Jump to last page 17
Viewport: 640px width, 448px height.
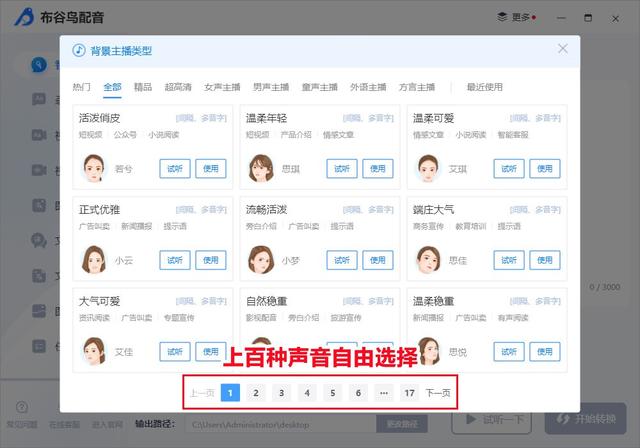pyautogui.click(x=409, y=393)
